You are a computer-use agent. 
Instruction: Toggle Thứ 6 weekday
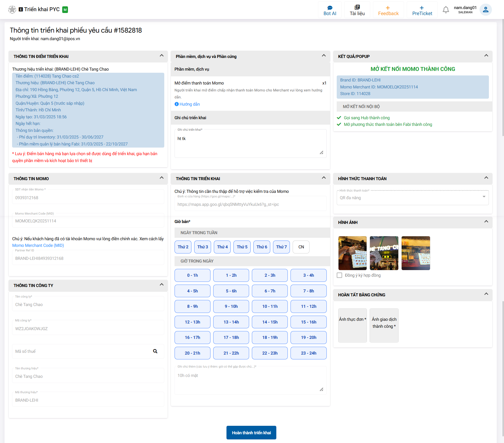pyautogui.click(x=262, y=247)
